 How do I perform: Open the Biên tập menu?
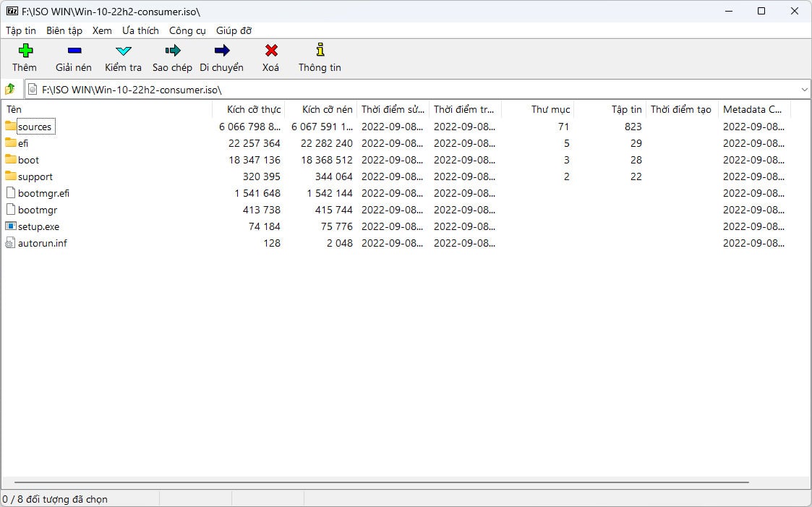click(x=64, y=30)
